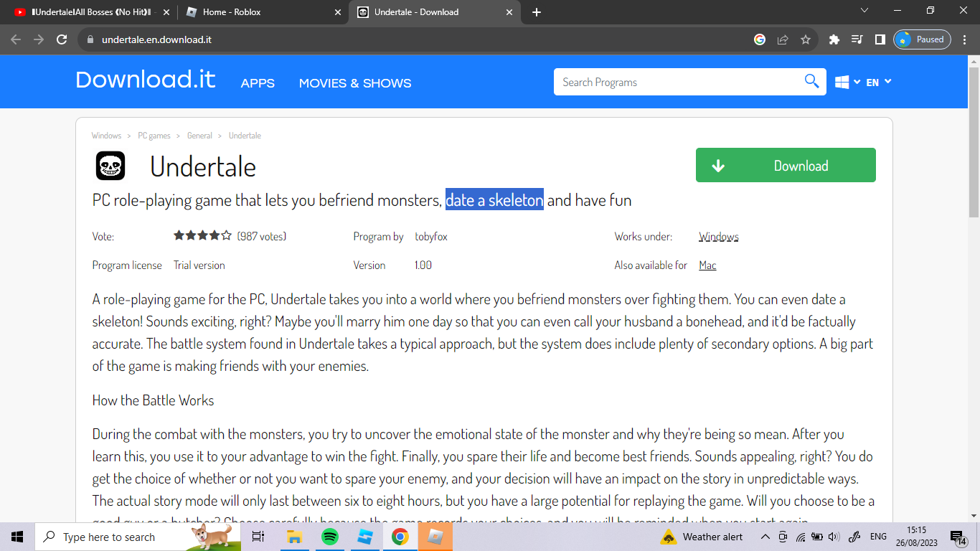Click the Search Programs input field
Viewport: 980px width, 551px height.
(678, 83)
